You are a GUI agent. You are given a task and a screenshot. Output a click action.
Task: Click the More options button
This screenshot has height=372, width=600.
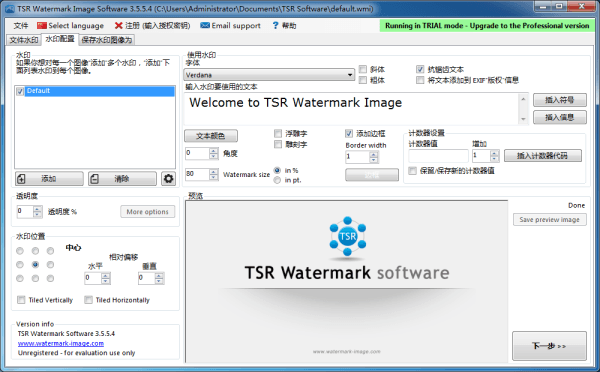148,212
